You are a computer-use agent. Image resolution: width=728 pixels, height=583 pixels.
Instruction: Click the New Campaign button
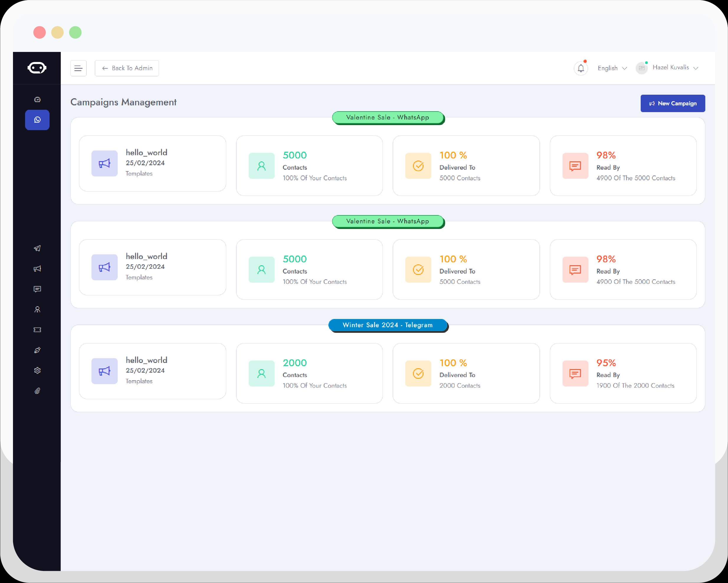(672, 104)
